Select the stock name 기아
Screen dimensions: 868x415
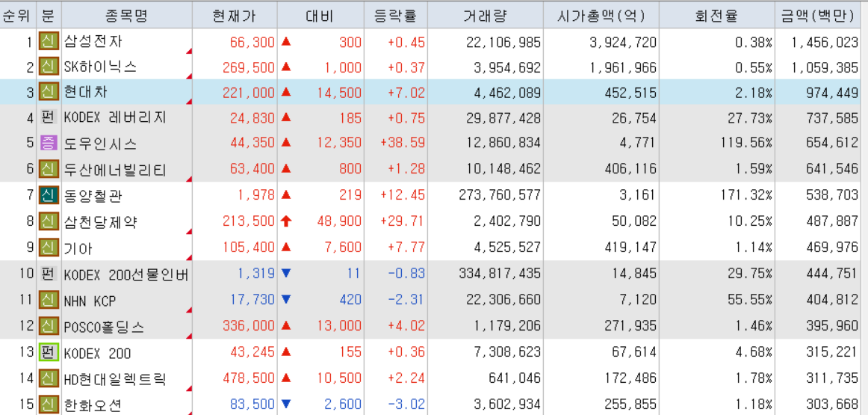point(78,247)
